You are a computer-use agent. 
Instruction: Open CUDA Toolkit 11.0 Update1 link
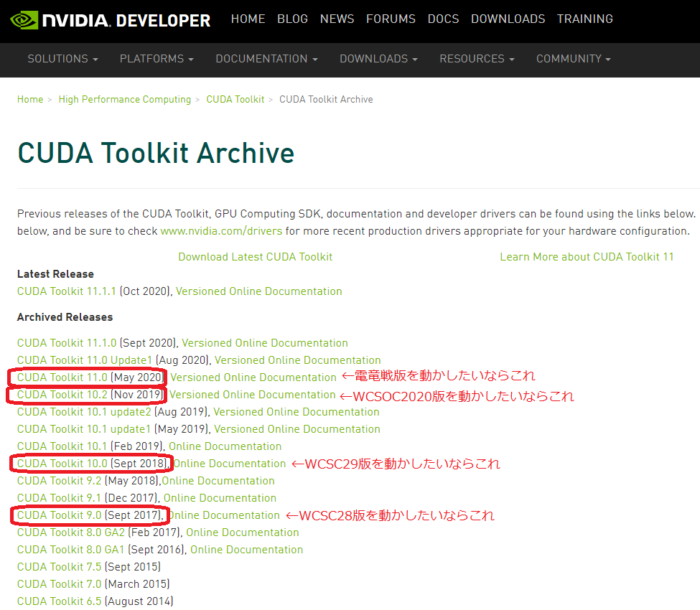point(85,360)
